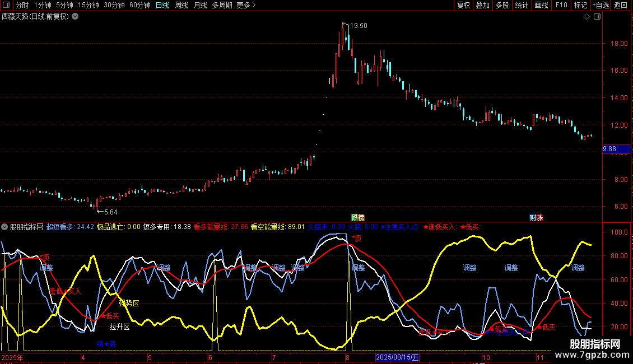Click the 复权 button
Image resolution: width=633 pixels, height=364 pixels.
[x=463, y=5]
